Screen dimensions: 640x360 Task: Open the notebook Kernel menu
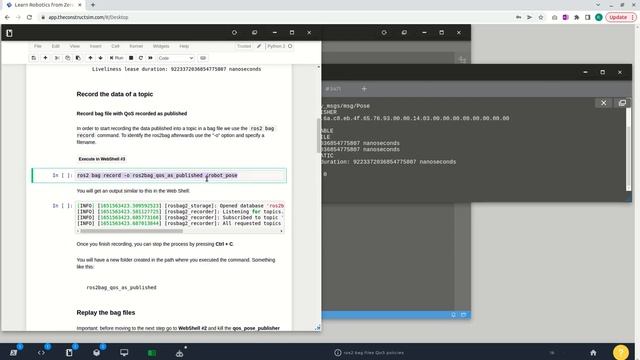pos(136,46)
